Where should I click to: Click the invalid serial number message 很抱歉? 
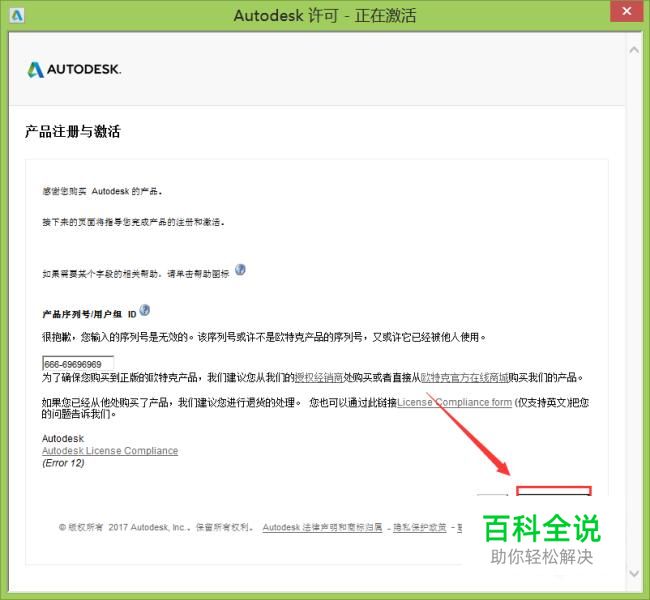(x=264, y=337)
